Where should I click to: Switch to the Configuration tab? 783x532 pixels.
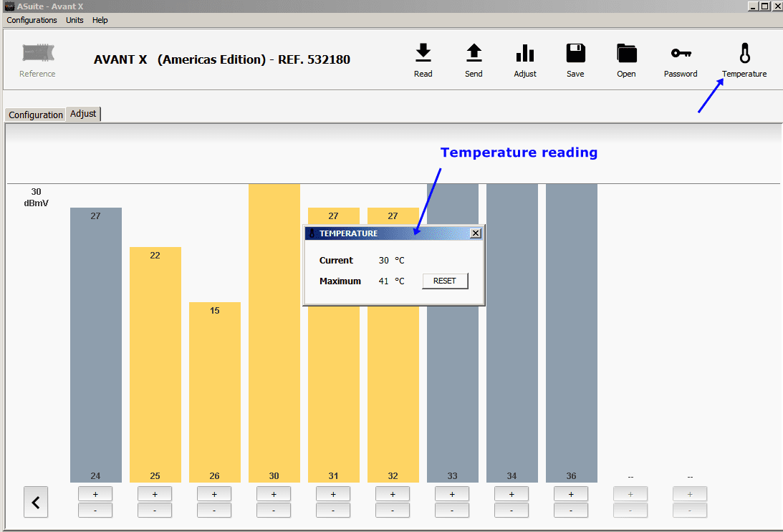point(35,115)
